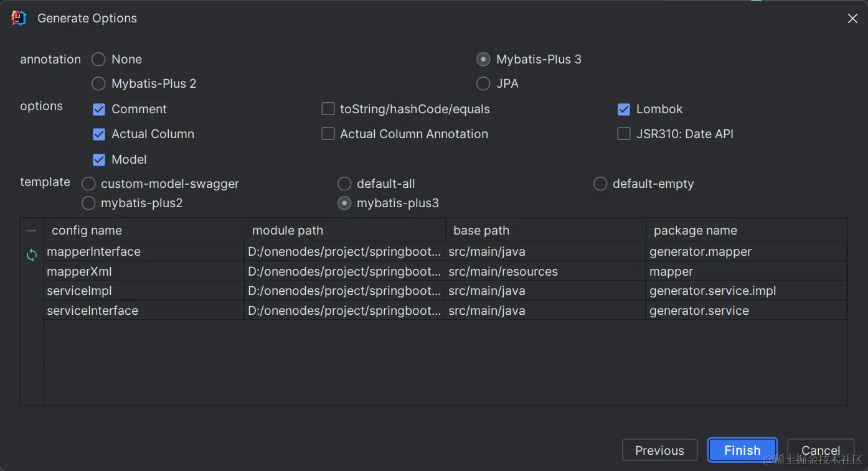868x471 pixels.
Task: Toggle the Comment checkbox
Action: pos(99,110)
